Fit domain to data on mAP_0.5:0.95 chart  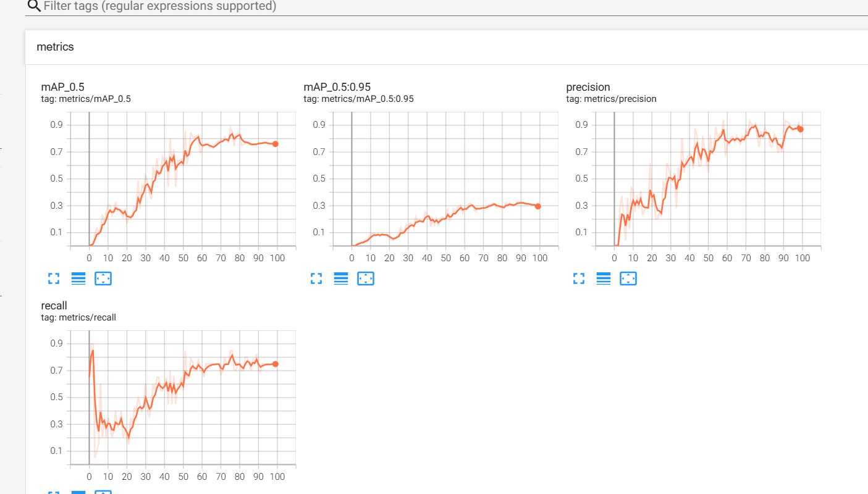pos(366,278)
